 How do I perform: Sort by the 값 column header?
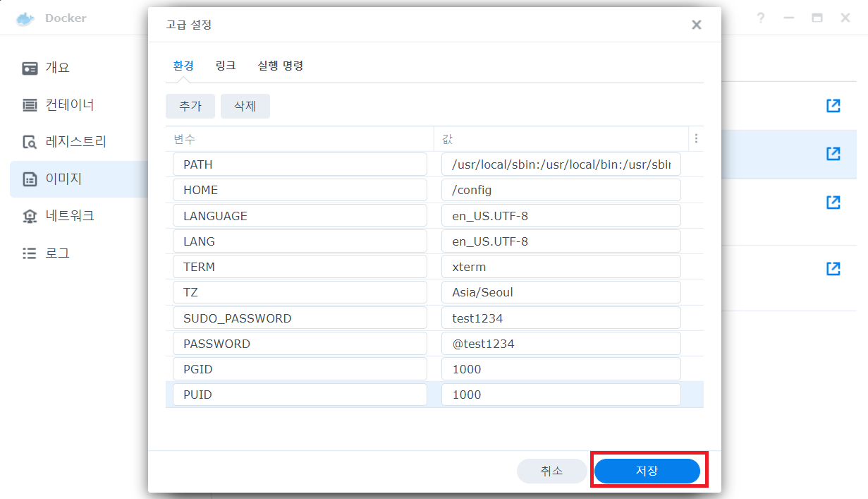coord(561,139)
